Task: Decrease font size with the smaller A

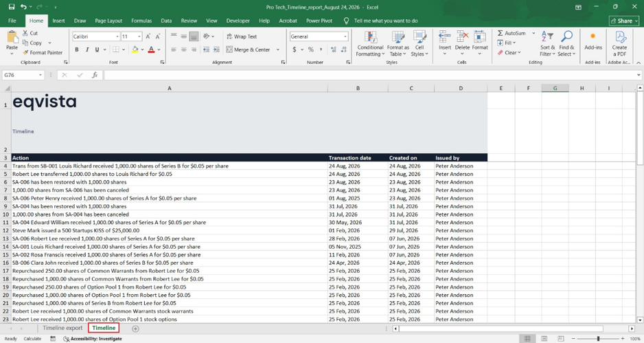Action: click(x=157, y=36)
